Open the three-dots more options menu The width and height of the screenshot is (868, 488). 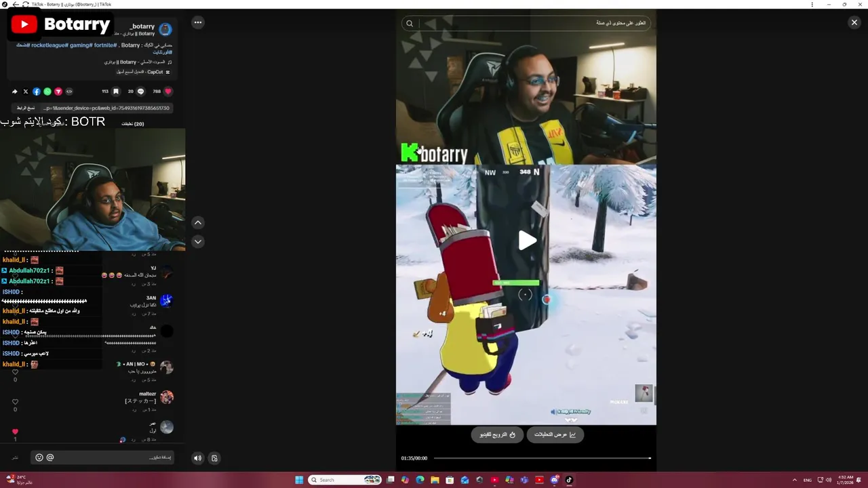point(197,22)
